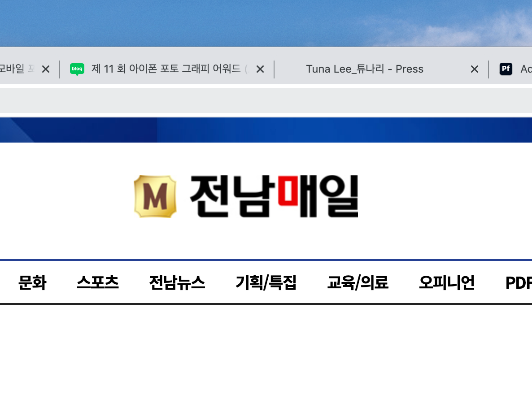
Task: Open the 스포츠 menu section
Action: tap(98, 282)
